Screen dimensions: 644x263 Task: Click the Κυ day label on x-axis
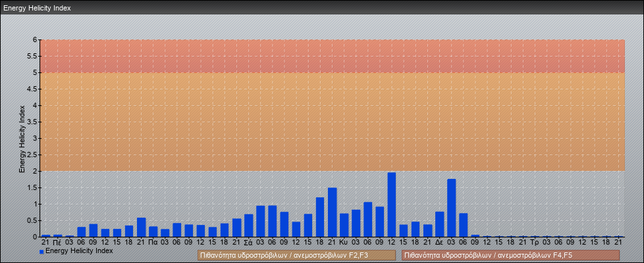tap(344, 243)
